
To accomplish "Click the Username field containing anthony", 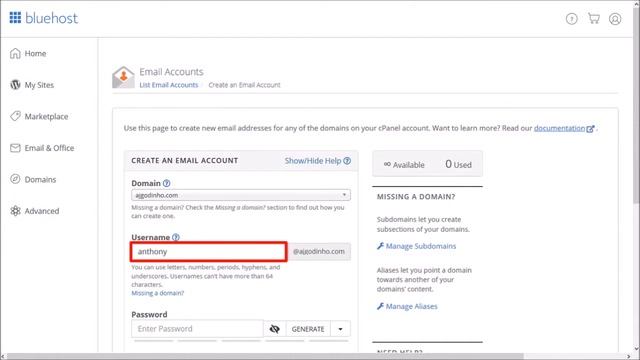I will click(209, 251).
